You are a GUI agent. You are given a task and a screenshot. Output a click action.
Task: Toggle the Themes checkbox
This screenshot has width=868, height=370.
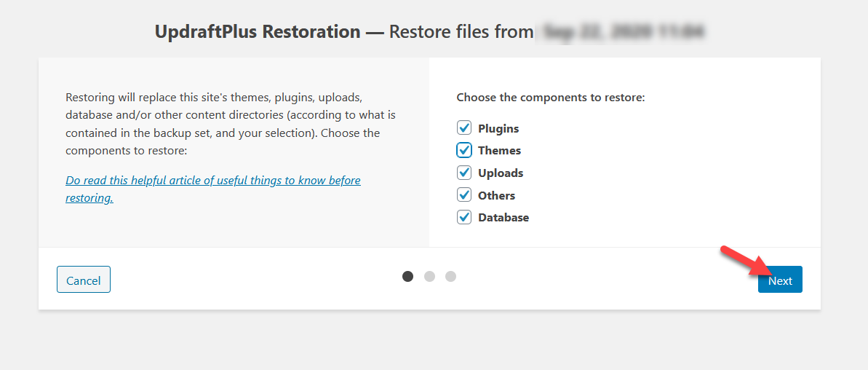click(464, 150)
